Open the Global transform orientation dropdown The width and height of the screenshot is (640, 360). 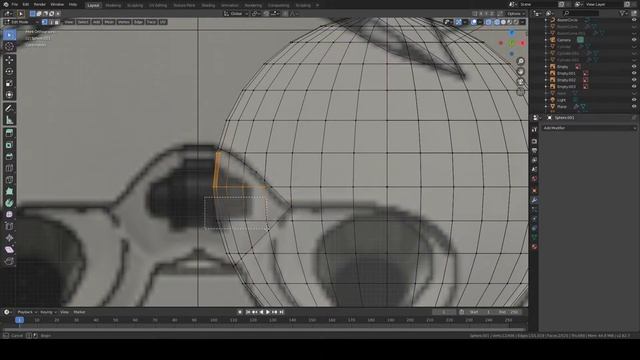(236, 13)
